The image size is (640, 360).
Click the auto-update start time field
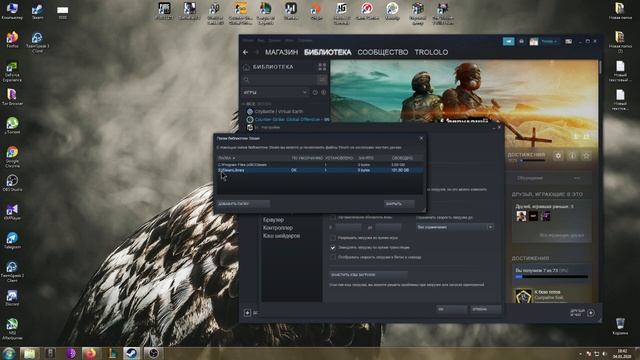pyautogui.click(x=348, y=227)
